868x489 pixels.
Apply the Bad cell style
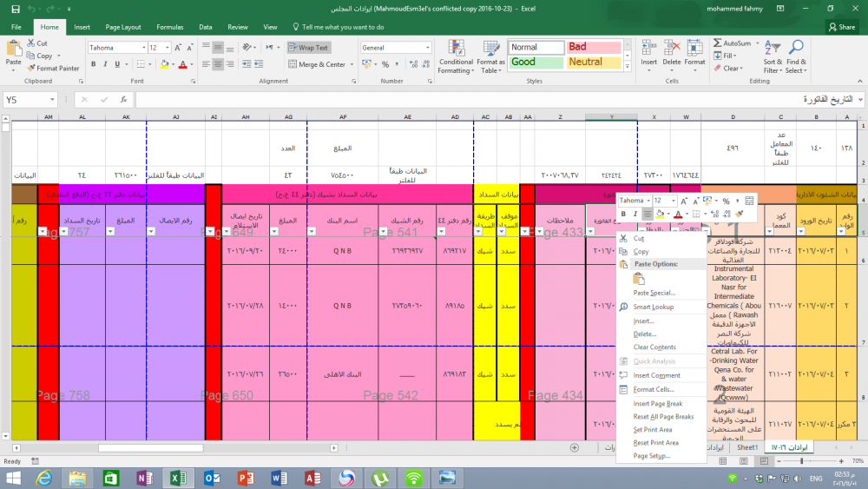[594, 47]
